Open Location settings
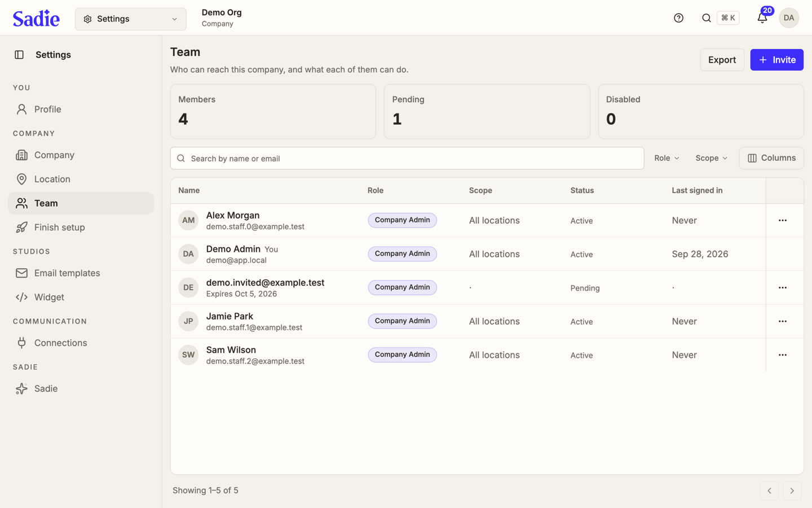This screenshot has width=812, height=508. pos(81,179)
